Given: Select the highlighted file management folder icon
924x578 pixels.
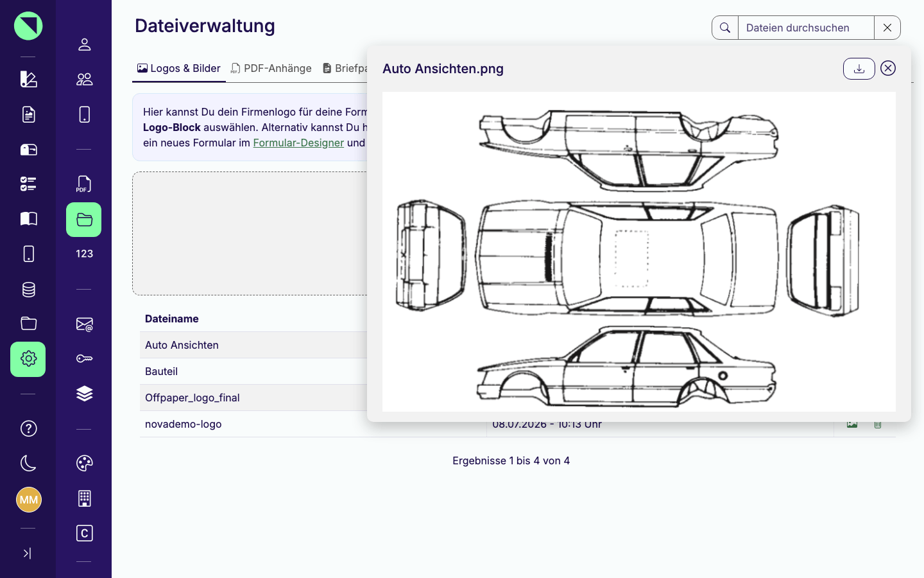Looking at the screenshot, I should (84, 220).
